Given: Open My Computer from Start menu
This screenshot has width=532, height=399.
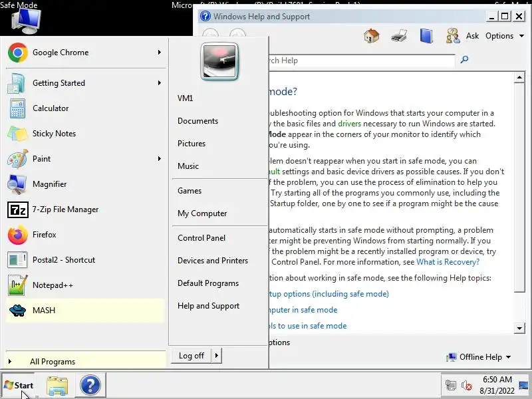Looking at the screenshot, I should pos(202,213).
